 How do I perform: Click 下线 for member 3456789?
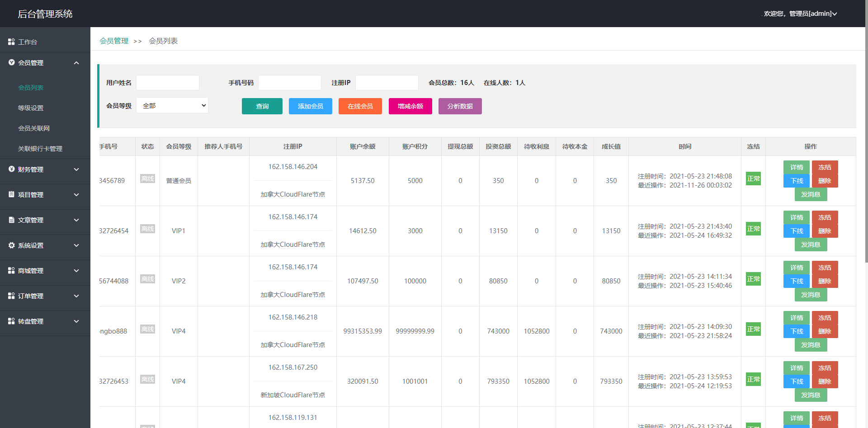tap(797, 181)
